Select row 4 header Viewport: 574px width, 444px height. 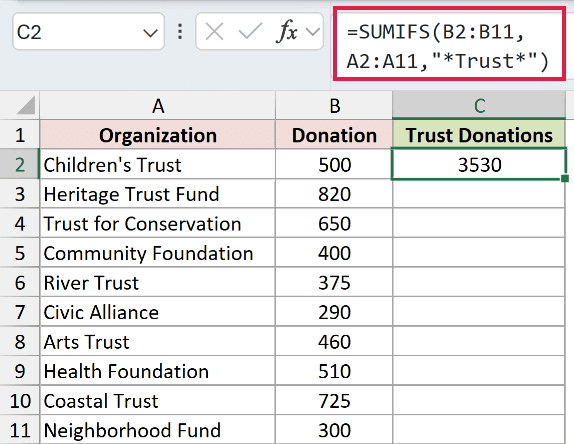(20, 223)
